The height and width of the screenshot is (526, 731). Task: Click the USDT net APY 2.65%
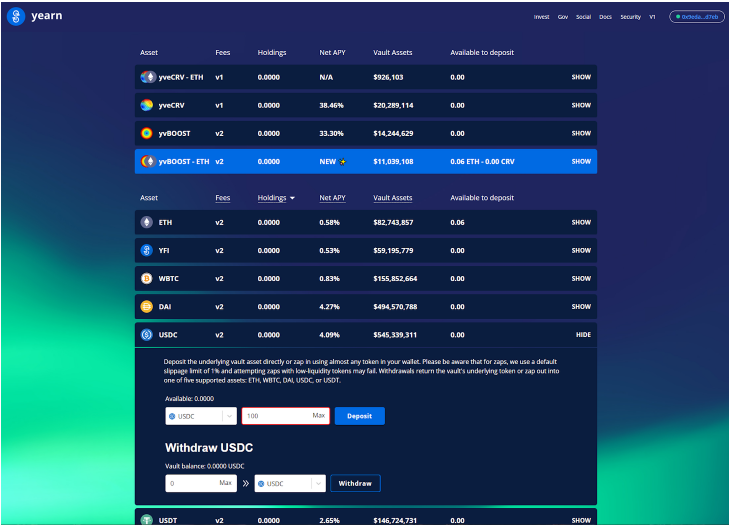329,520
